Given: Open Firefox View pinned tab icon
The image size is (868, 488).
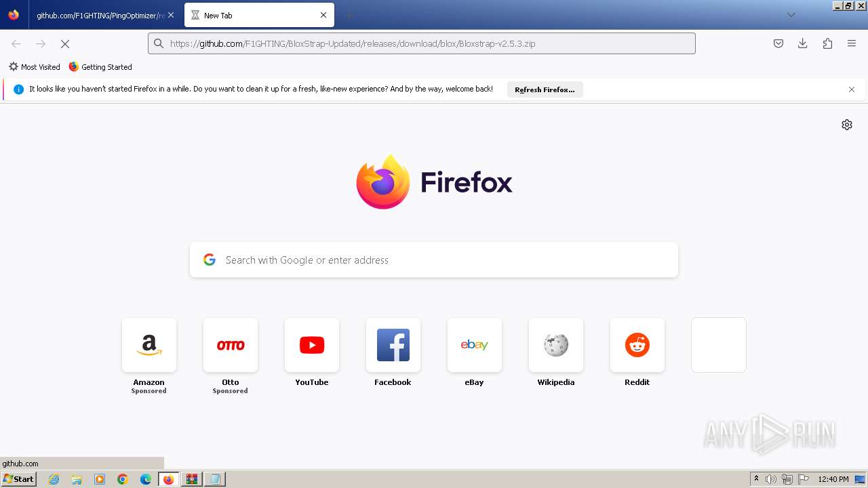Looking at the screenshot, I should point(14,15).
